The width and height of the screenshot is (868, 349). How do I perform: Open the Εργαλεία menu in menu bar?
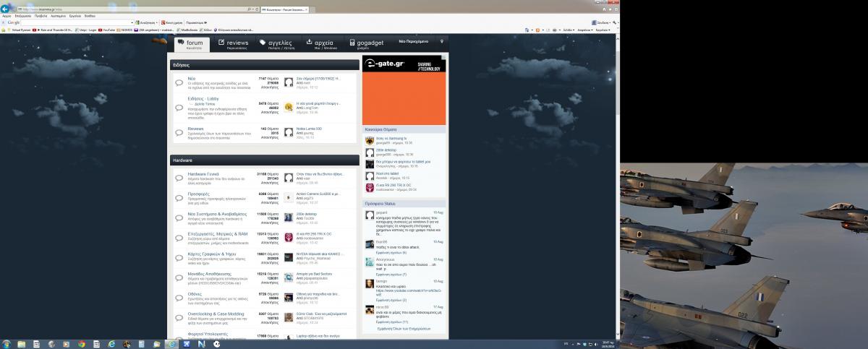[x=76, y=14]
